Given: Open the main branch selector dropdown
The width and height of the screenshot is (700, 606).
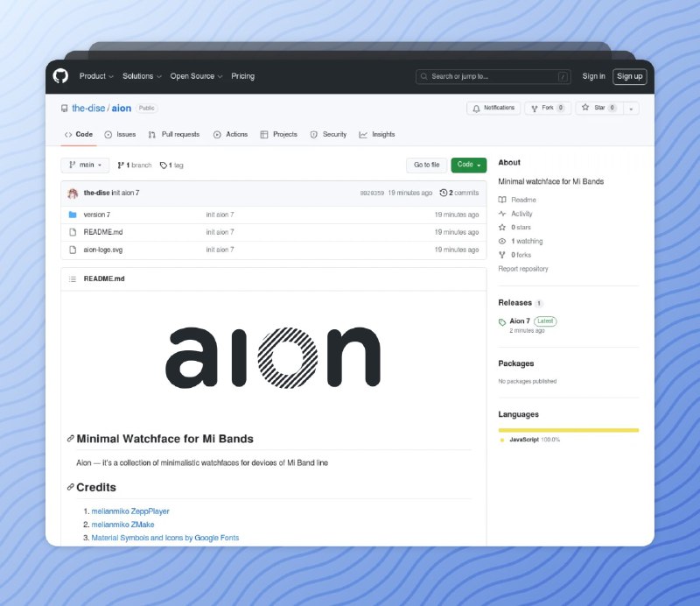Looking at the screenshot, I should pos(85,165).
